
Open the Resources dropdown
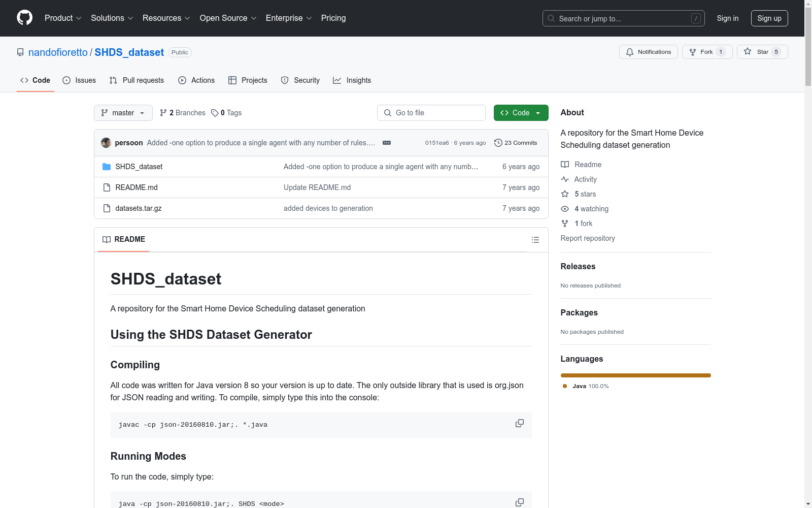pos(166,18)
